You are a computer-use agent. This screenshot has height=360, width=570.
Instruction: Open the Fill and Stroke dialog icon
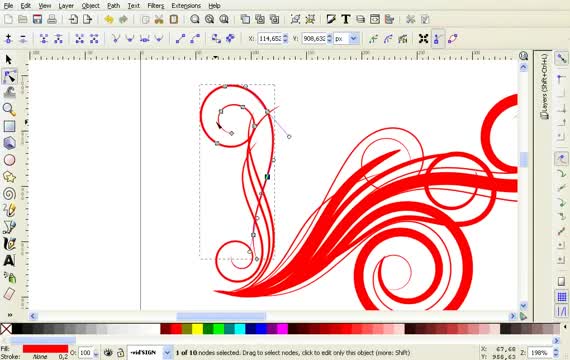tap(331, 19)
